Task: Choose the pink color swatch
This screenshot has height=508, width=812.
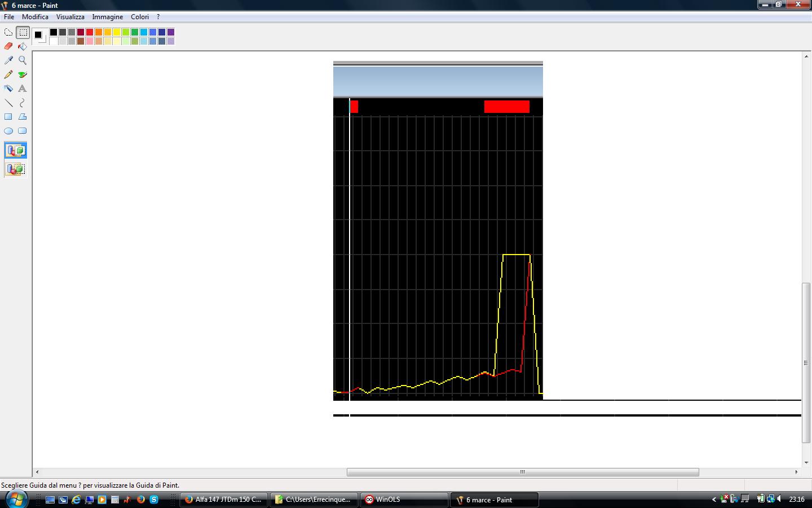Action: pyautogui.click(x=90, y=41)
